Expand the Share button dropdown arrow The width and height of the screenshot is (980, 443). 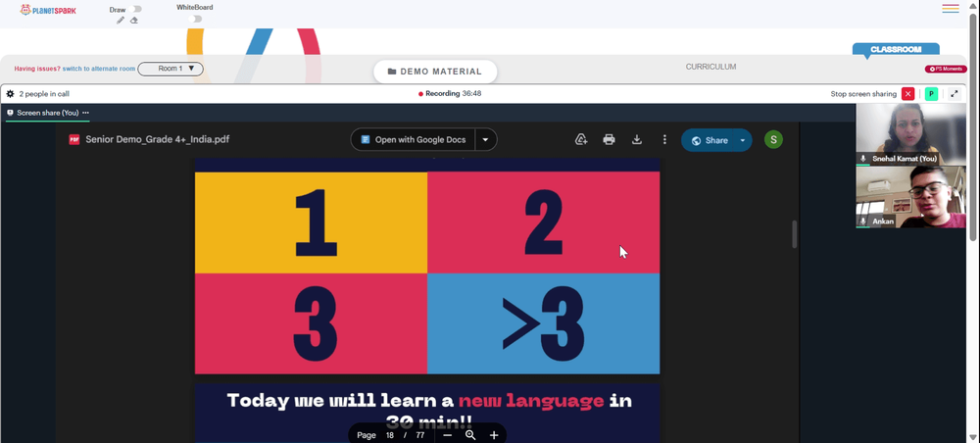tap(743, 140)
